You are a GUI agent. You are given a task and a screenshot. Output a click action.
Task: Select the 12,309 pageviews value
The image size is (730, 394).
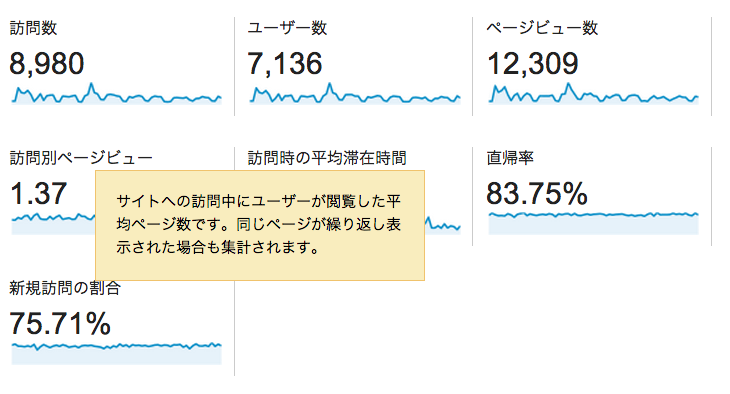[533, 64]
